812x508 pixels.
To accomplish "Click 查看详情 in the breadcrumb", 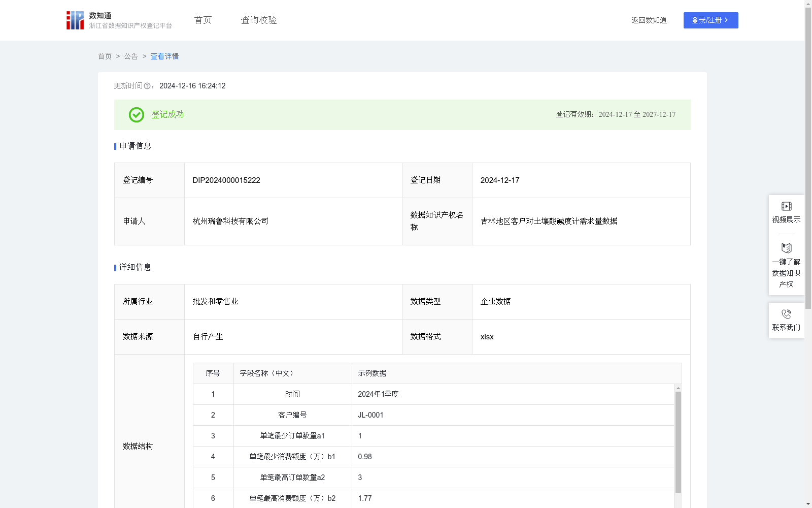I will (164, 56).
